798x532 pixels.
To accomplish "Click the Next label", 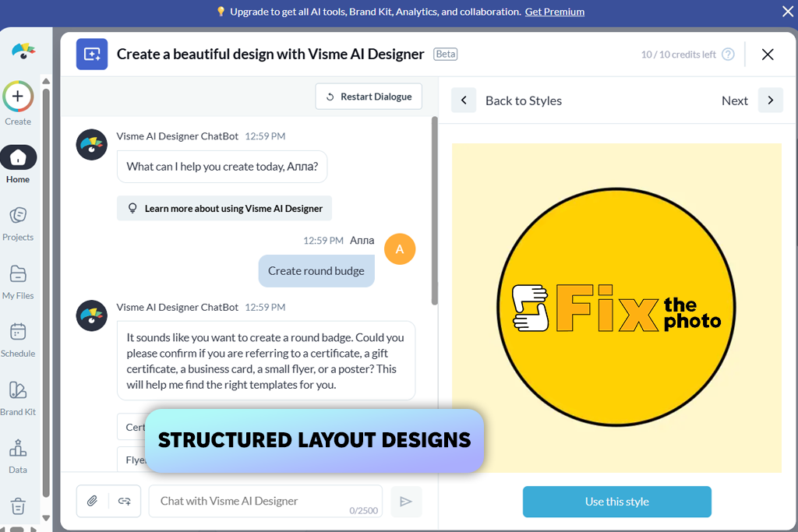I will pyautogui.click(x=734, y=100).
